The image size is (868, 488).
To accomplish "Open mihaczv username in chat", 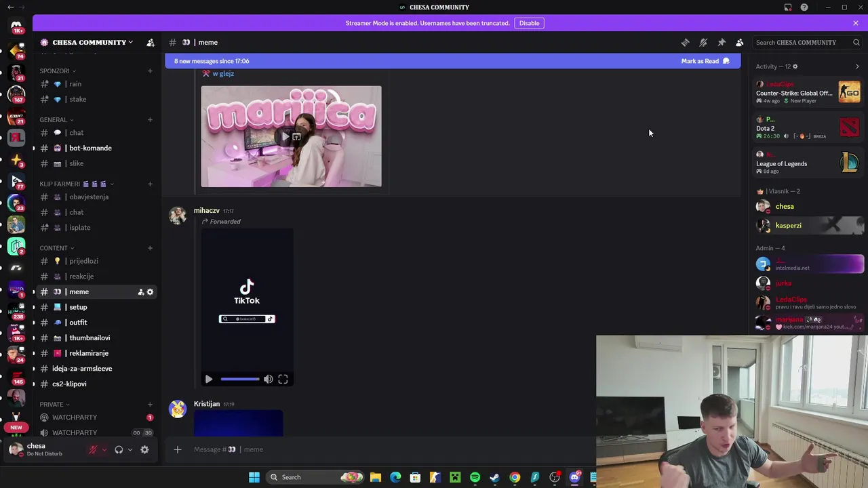I will click(207, 211).
